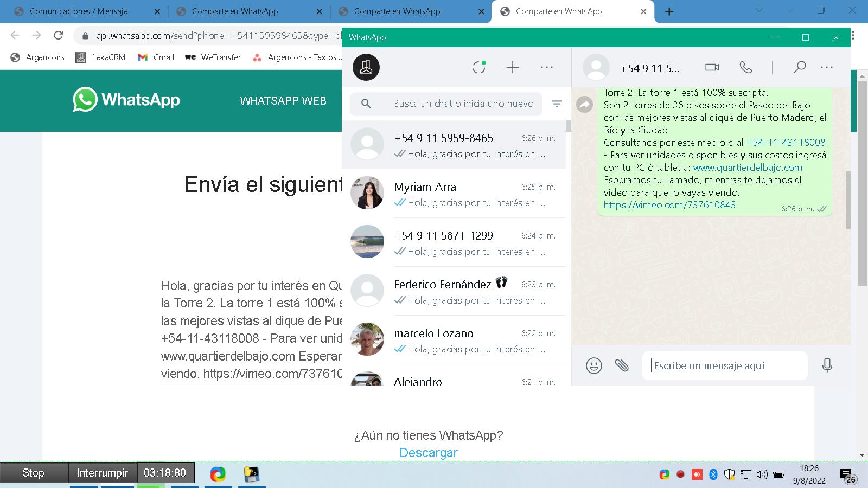Click the wave photo of +54 9 11 5871-1299
The image size is (868, 488).
[x=367, y=241]
